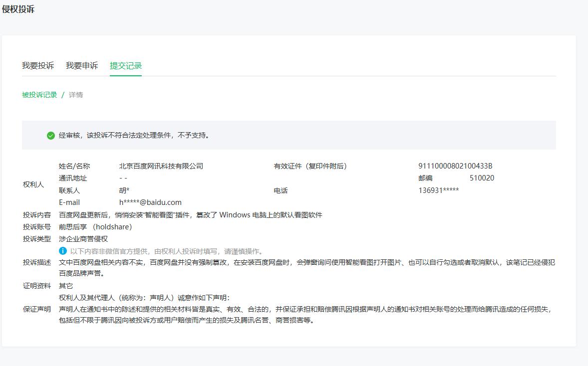Select the 提交记录 tab
This screenshot has width=588, height=366.
tap(126, 66)
